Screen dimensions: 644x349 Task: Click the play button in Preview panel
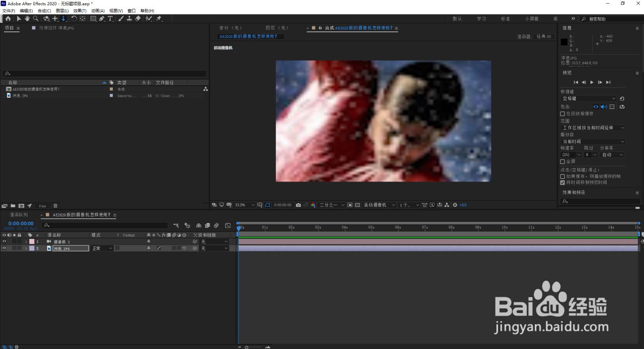(592, 82)
